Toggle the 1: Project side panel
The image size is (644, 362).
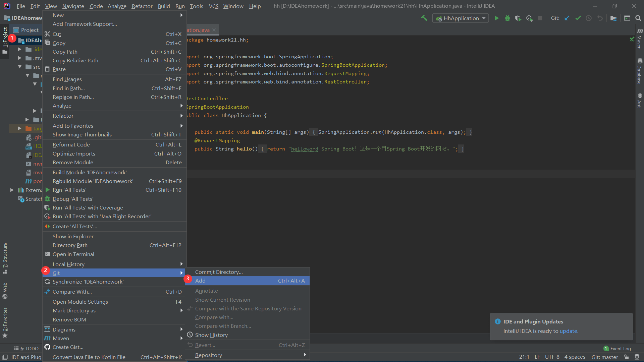click(x=5, y=41)
